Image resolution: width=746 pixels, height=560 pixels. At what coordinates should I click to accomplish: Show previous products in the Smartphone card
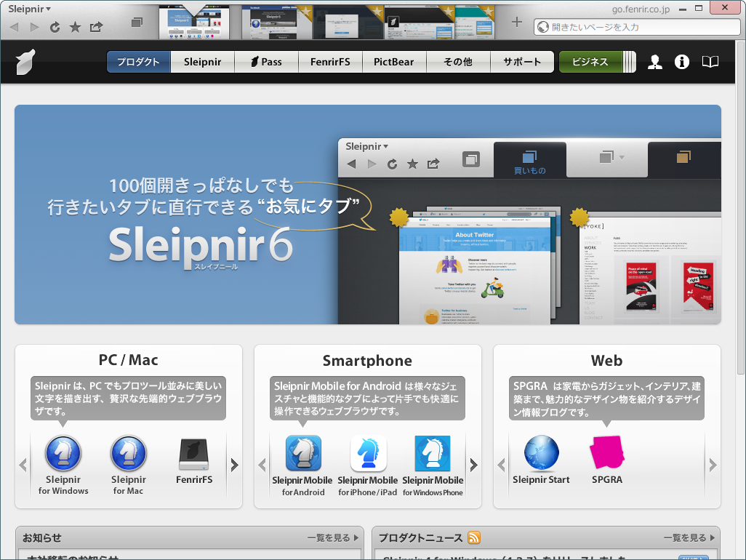tap(262, 465)
